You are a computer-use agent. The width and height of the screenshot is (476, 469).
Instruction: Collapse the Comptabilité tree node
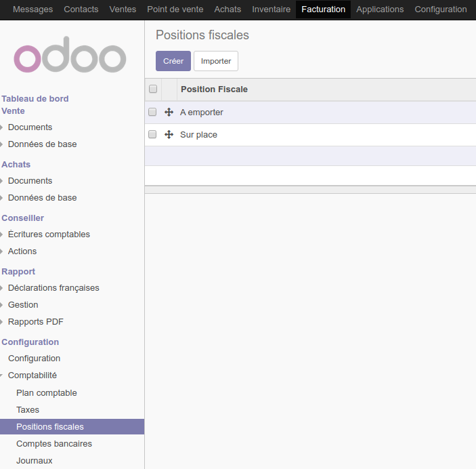[32, 375]
